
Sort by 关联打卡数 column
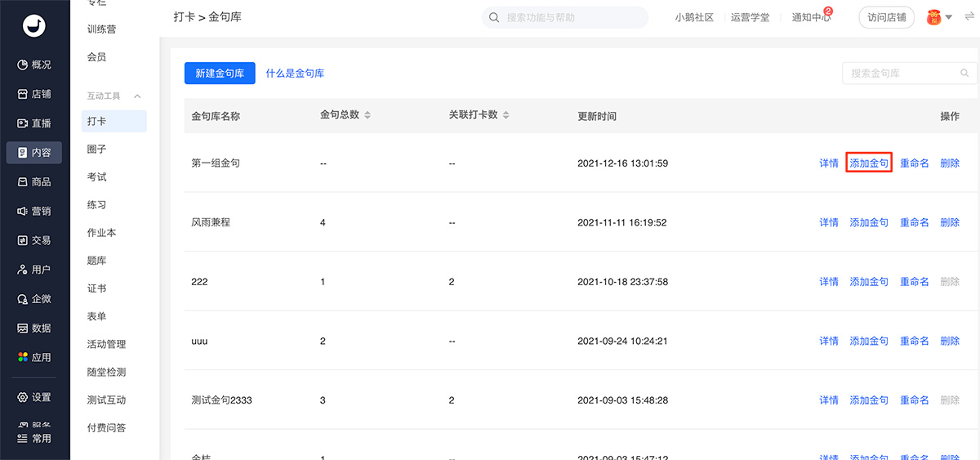pyautogui.click(x=506, y=115)
